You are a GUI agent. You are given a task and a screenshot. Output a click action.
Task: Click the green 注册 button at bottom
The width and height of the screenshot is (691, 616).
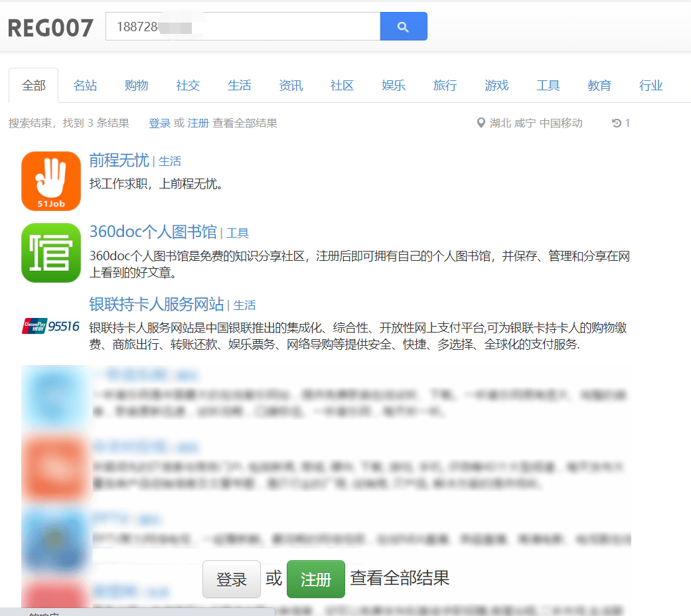(x=315, y=579)
